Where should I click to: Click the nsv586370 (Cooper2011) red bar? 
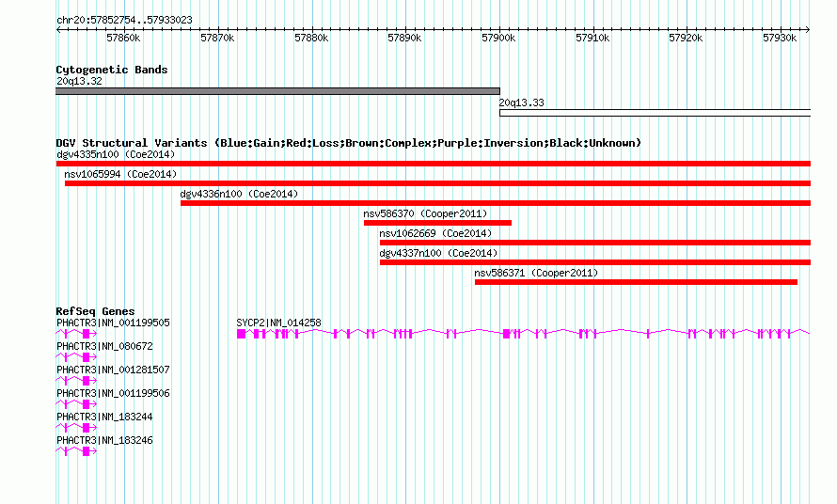click(437, 223)
